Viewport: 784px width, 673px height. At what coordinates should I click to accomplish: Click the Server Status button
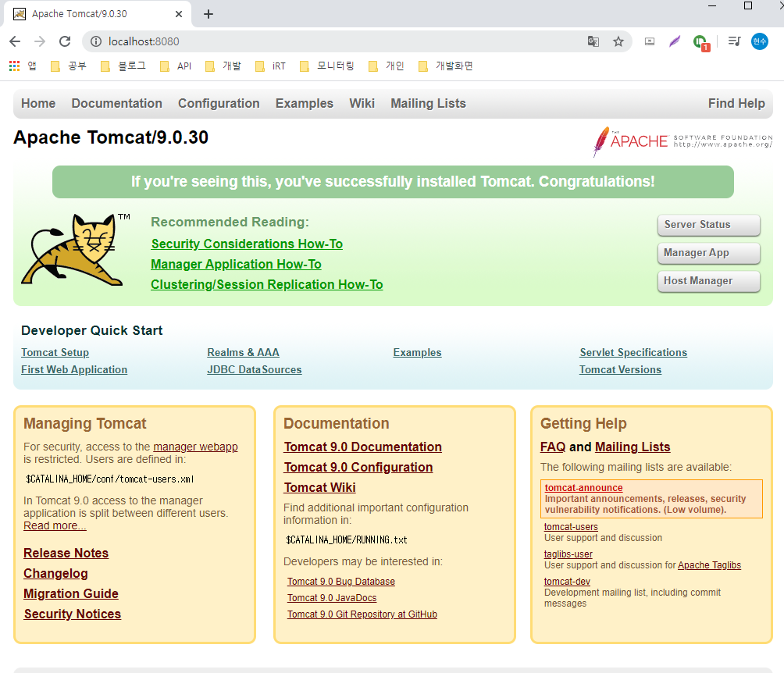[708, 225]
